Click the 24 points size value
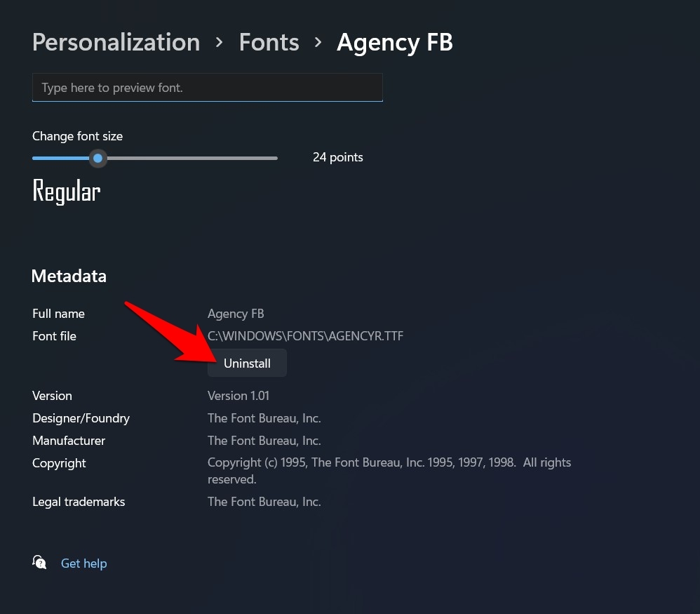The height and width of the screenshot is (614, 700). click(337, 157)
